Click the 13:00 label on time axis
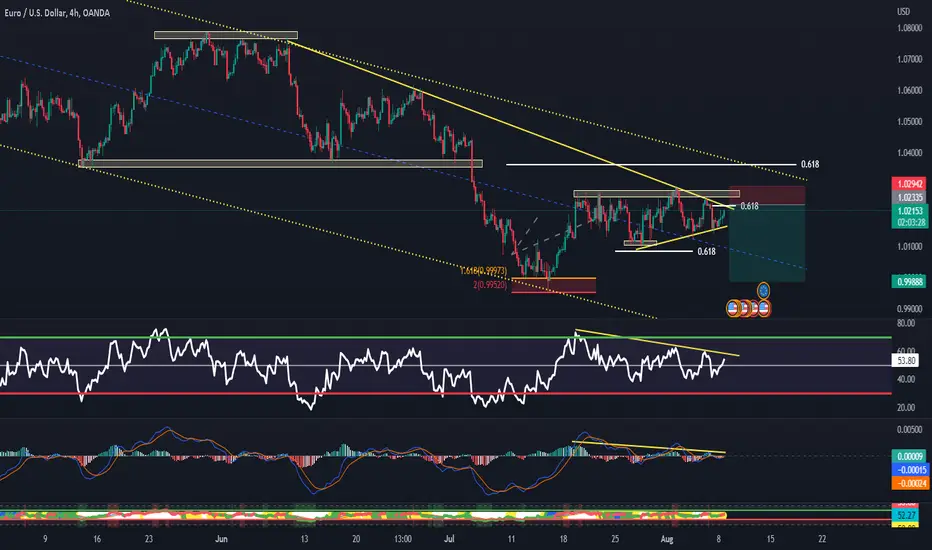Screen dimensions: 932x550 pyautogui.click(x=402, y=539)
